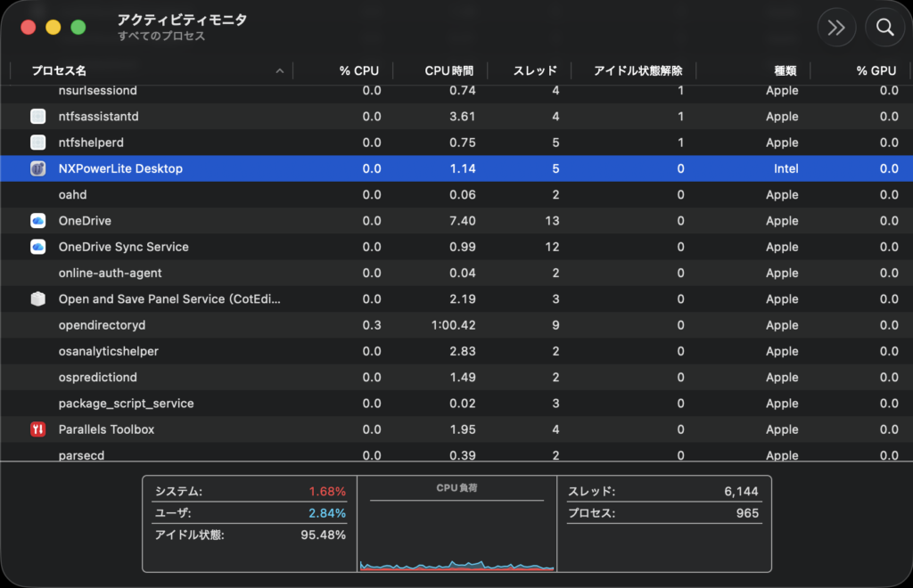Click the ユーザ 2.84% value

coord(327,513)
